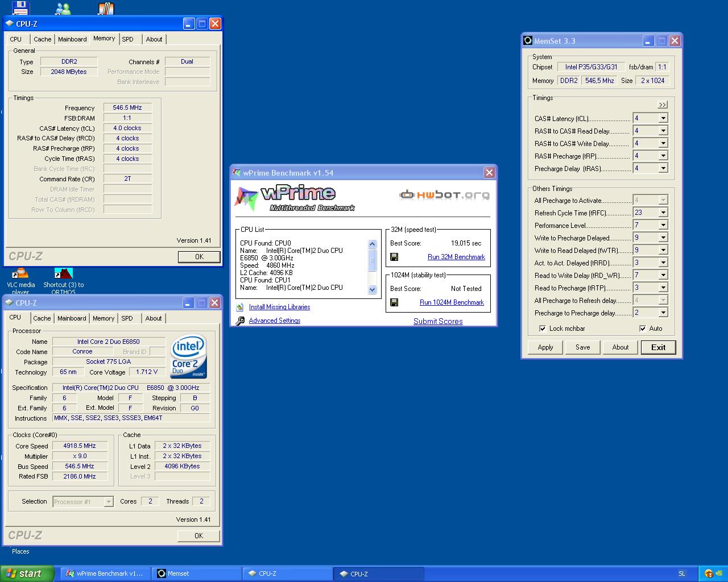This screenshot has width=728, height=582.
Task: Click OK in the top CPU-Z Memory window
Action: click(199, 257)
